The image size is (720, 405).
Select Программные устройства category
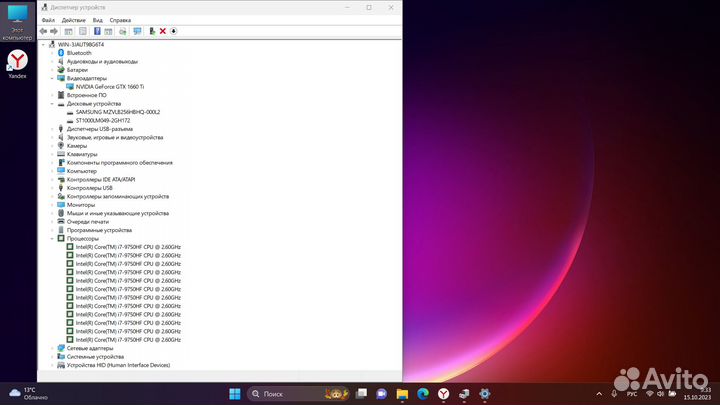(99, 230)
